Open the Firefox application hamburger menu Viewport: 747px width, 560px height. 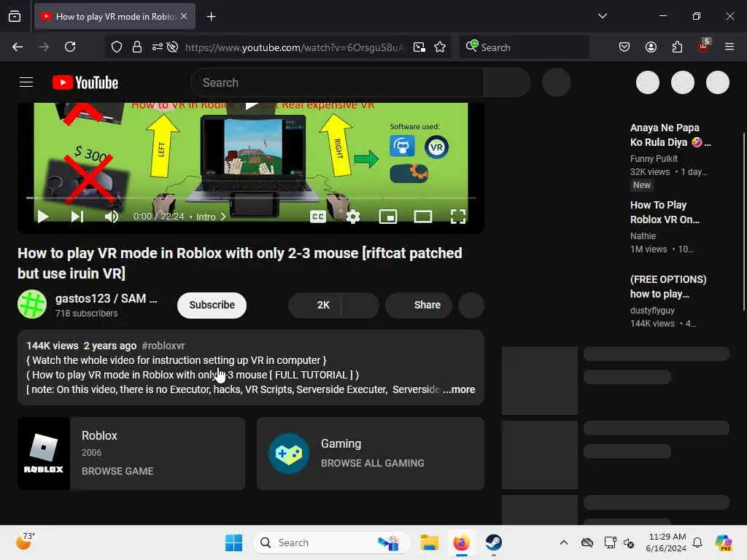click(729, 47)
